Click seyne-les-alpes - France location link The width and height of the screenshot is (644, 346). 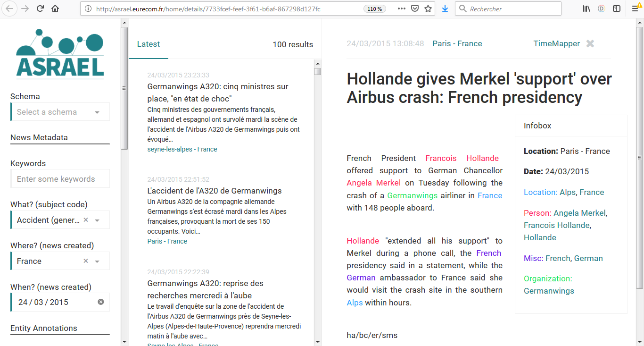tap(182, 149)
